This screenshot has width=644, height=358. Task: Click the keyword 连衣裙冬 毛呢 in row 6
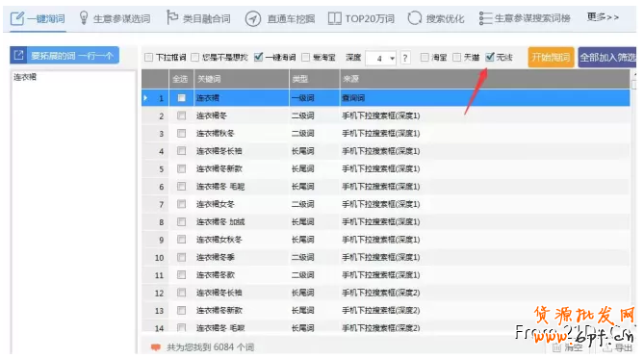pyautogui.click(x=220, y=187)
